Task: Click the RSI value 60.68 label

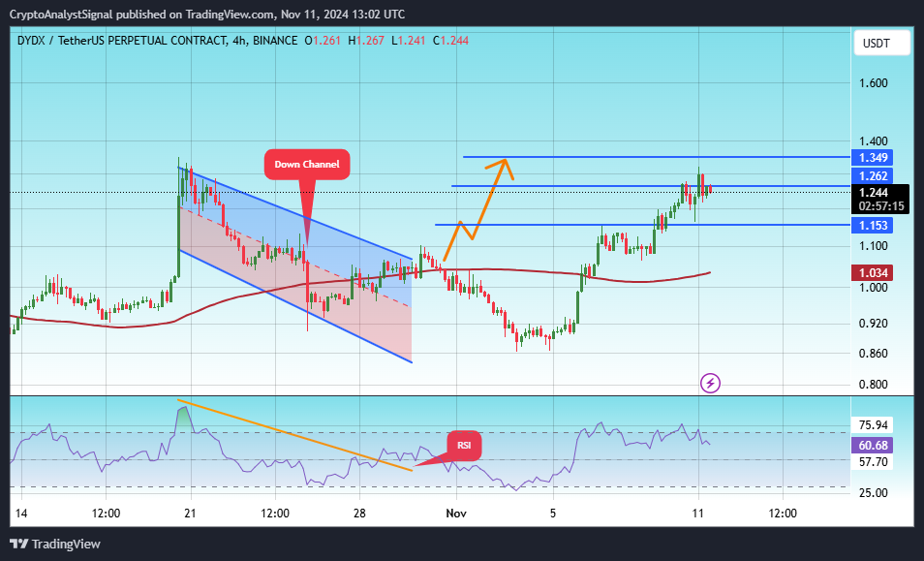Action: (x=872, y=445)
